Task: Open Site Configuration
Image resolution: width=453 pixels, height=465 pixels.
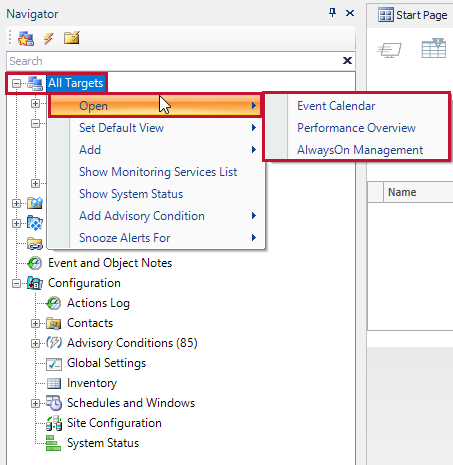Action: point(114,423)
